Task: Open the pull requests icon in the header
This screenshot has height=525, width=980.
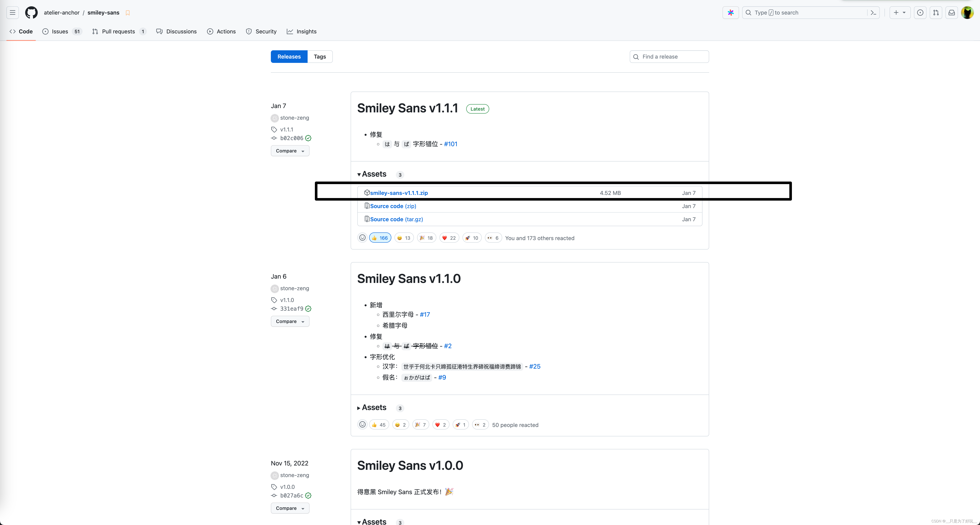Action: coord(936,13)
